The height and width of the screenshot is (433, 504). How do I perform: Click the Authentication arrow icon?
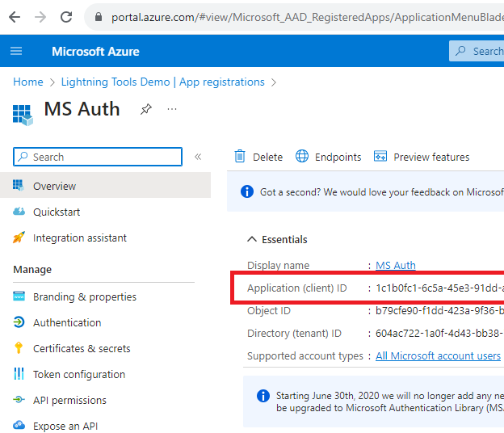[x=19, y=322]
